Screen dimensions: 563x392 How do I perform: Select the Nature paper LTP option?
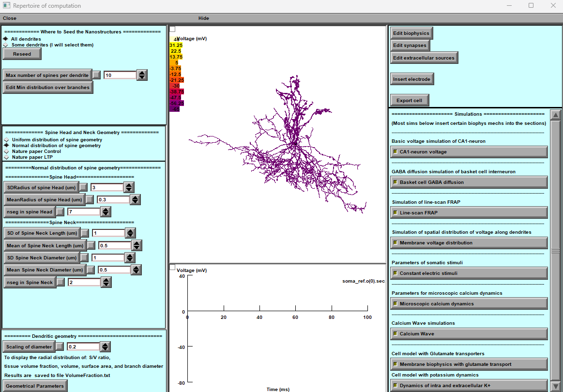[x=6, y=157]
